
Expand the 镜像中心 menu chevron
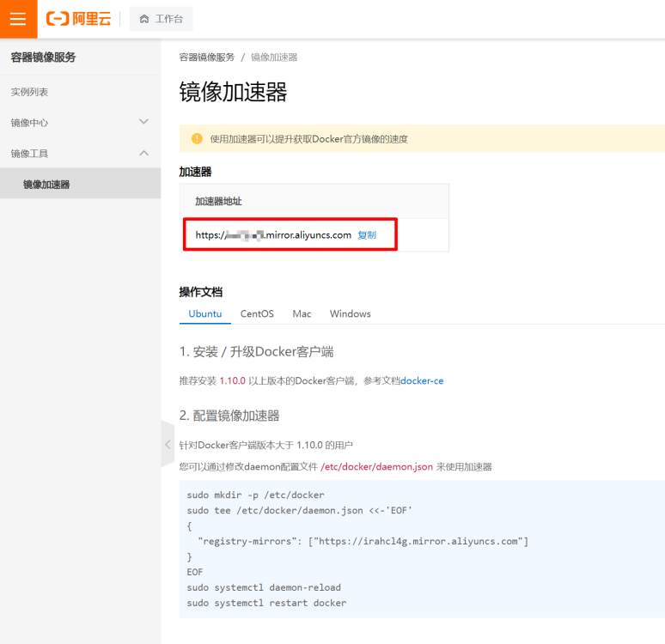tap(143, 122)
